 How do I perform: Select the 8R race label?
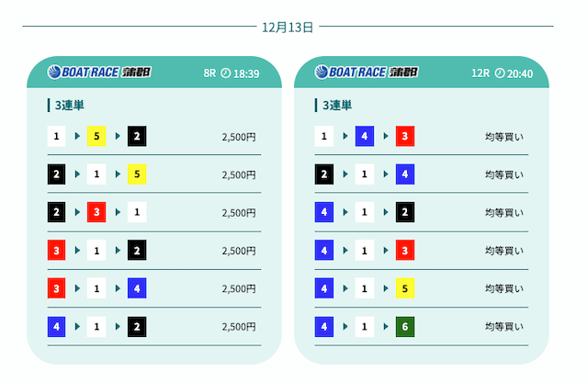point(209,73)
